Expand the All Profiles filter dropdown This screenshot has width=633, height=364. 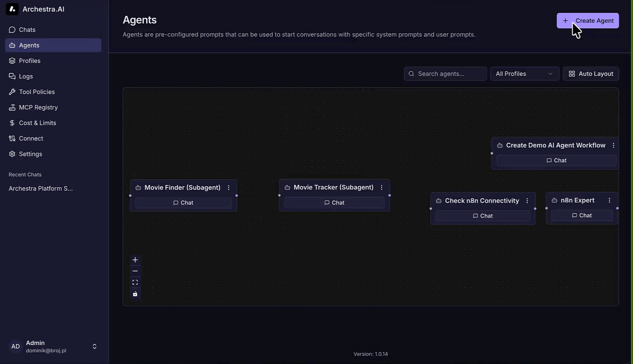524,74
